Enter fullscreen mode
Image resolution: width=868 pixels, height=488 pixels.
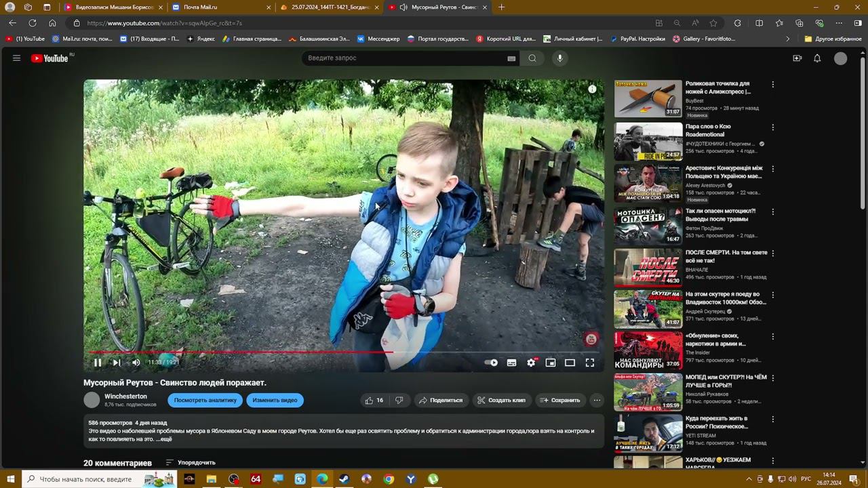point(590,363)
